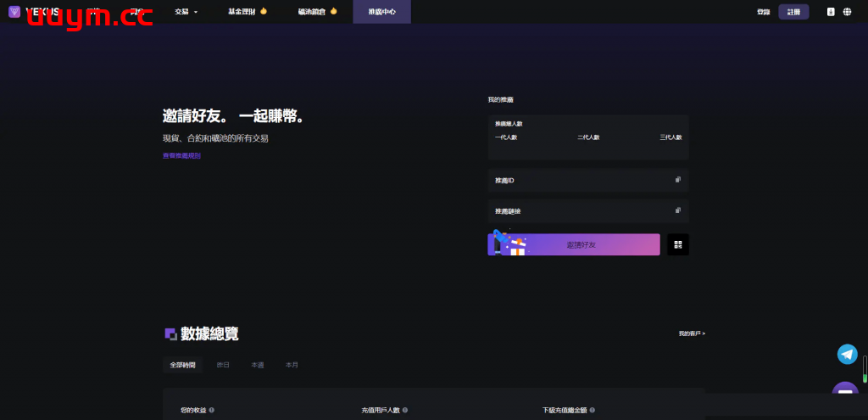Open the Telegram chat bubble
Viewport: 868px width, 420px height.
[847, 354]
